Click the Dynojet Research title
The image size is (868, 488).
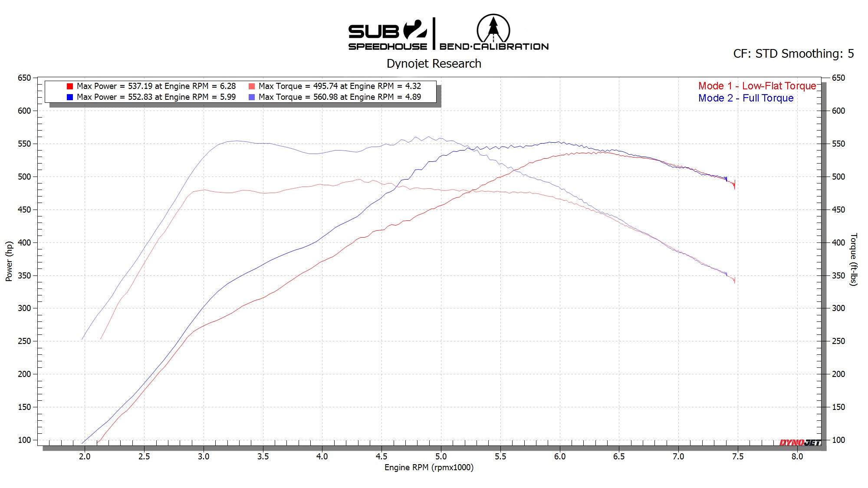click(434, 64)
